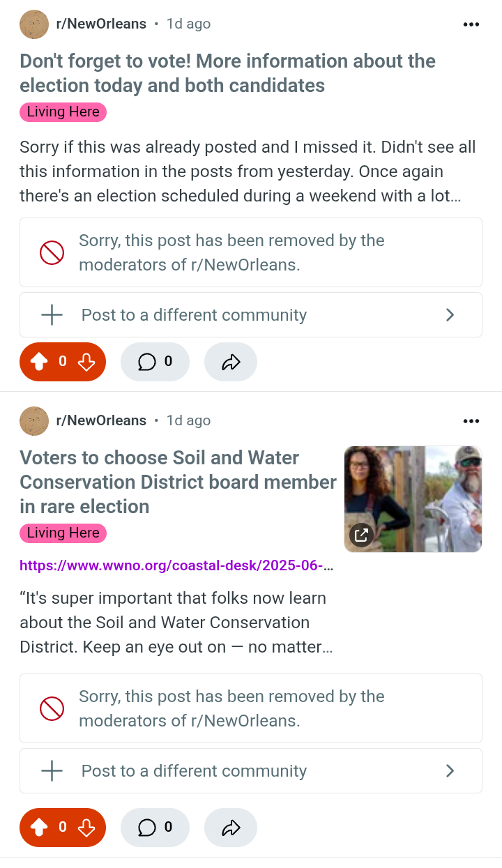Select 'Living Here' flair on Soil and Water post

63,533
